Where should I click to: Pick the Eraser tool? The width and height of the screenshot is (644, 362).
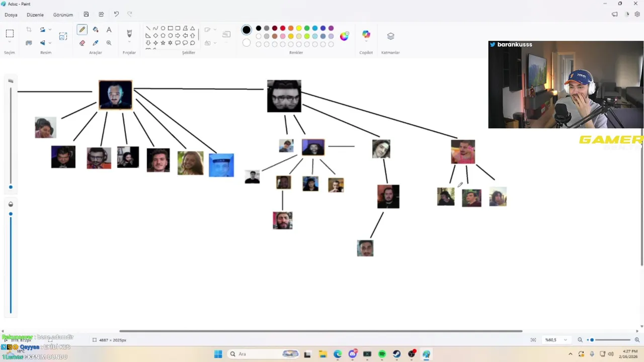(x=82, y=43)
